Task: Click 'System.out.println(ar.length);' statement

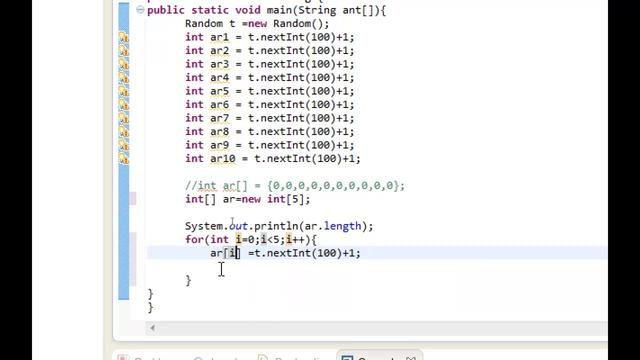Action: click(x=279, y=226)
